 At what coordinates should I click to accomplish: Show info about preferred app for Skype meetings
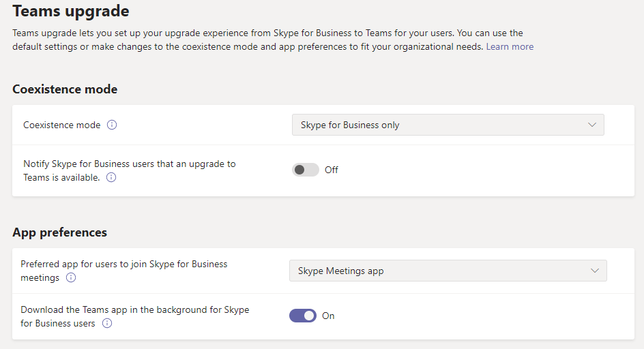71,277
